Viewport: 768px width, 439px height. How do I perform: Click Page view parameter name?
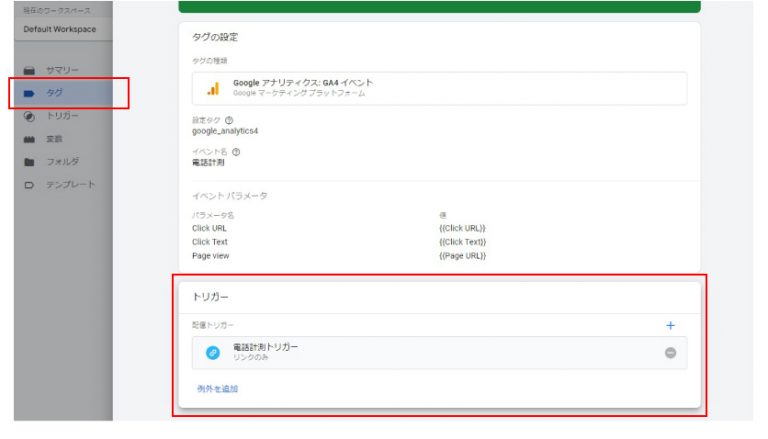[211, 256]
